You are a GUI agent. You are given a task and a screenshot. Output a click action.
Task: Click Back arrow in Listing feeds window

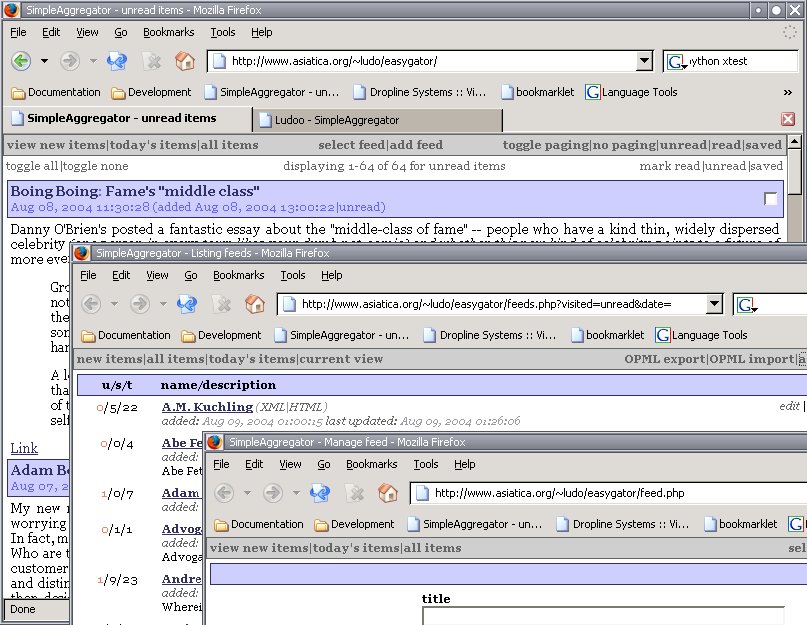91,304
